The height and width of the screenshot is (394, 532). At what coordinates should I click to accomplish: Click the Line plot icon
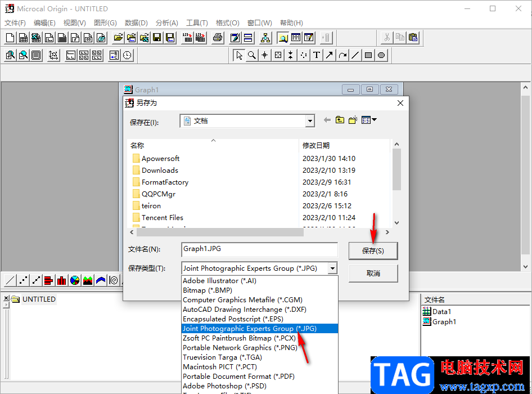click(x=10, y=280)
